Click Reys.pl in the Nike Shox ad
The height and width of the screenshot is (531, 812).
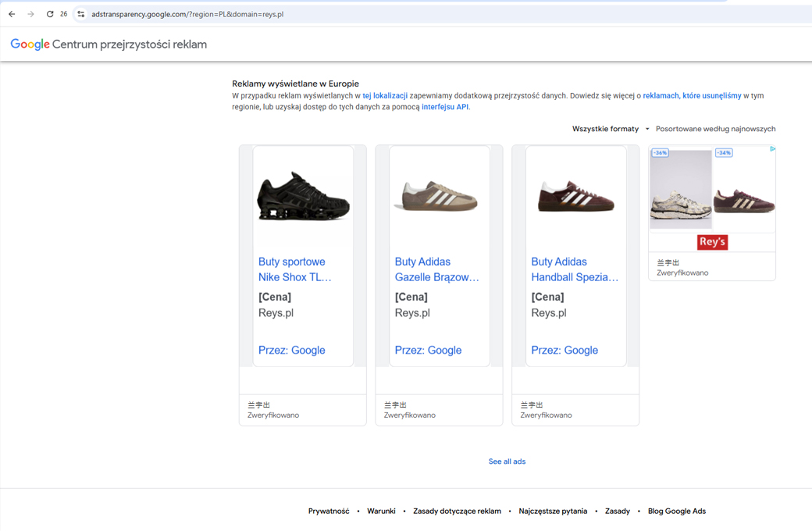point(276,313)
